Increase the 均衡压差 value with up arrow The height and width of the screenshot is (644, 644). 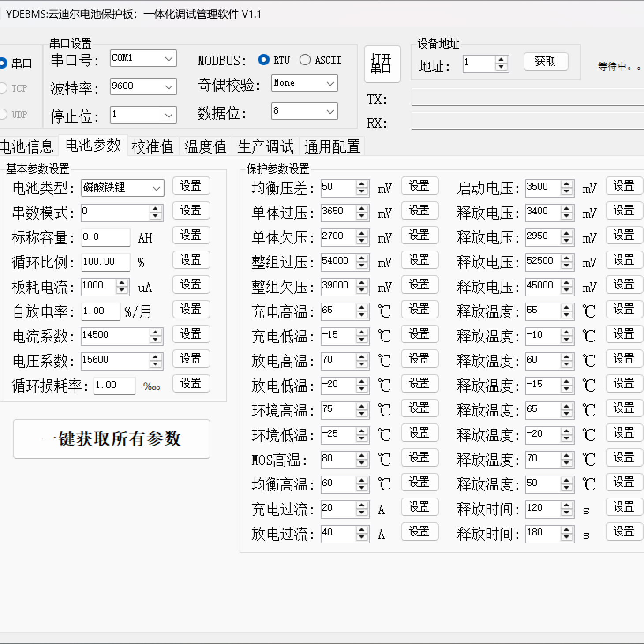pos(362,184)
